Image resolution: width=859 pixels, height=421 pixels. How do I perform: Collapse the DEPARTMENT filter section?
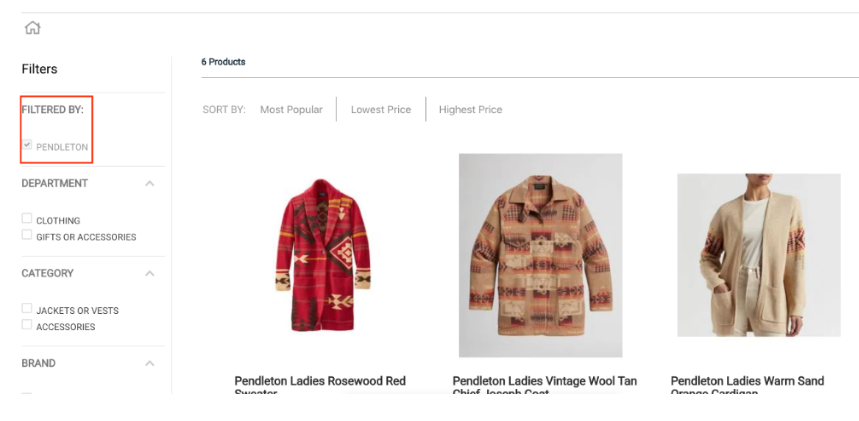[x=150, y=184]
